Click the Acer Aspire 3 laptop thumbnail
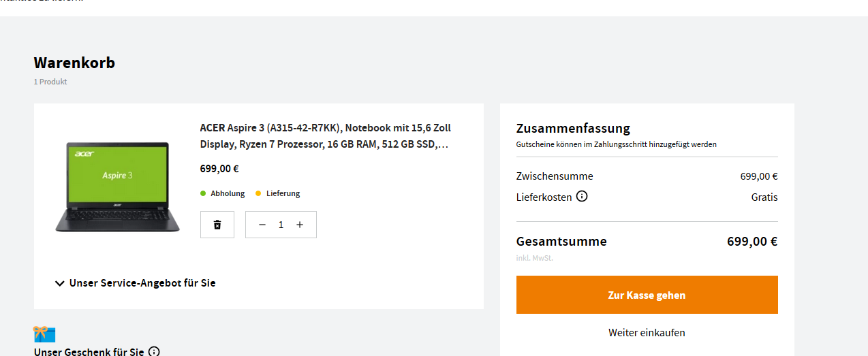The width and height of the screenshot is (868, 356). tap(117, 187)
